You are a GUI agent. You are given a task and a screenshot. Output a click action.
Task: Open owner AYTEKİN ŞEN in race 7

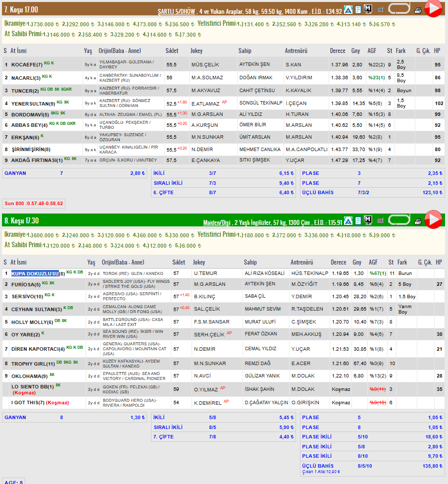[254, 64]
